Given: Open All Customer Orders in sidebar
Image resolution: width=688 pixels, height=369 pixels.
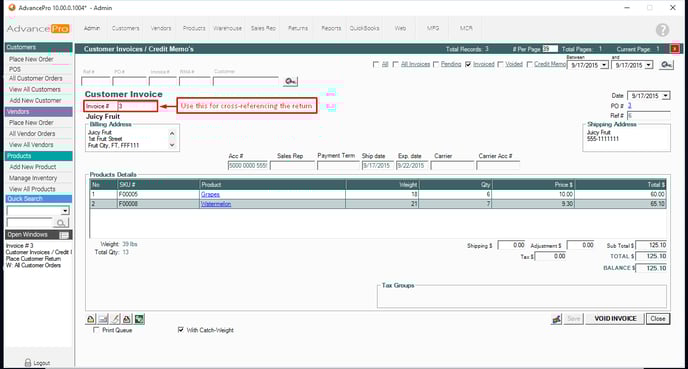Looking at the screenshot, I should (x=36, y=79).
